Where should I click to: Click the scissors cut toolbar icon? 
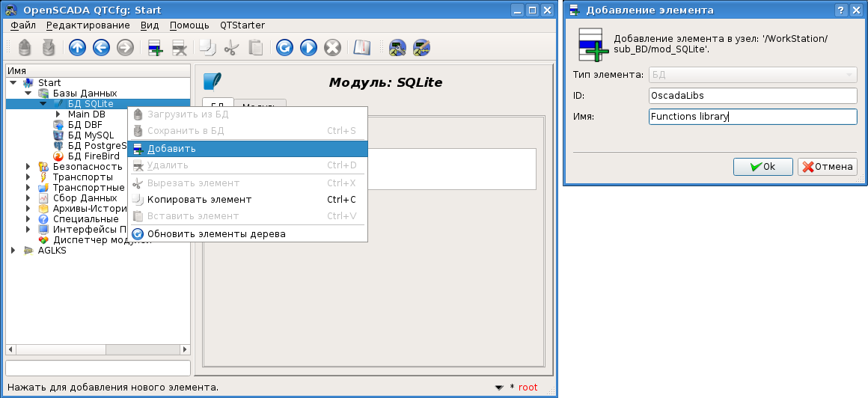[x=231, y=48]
